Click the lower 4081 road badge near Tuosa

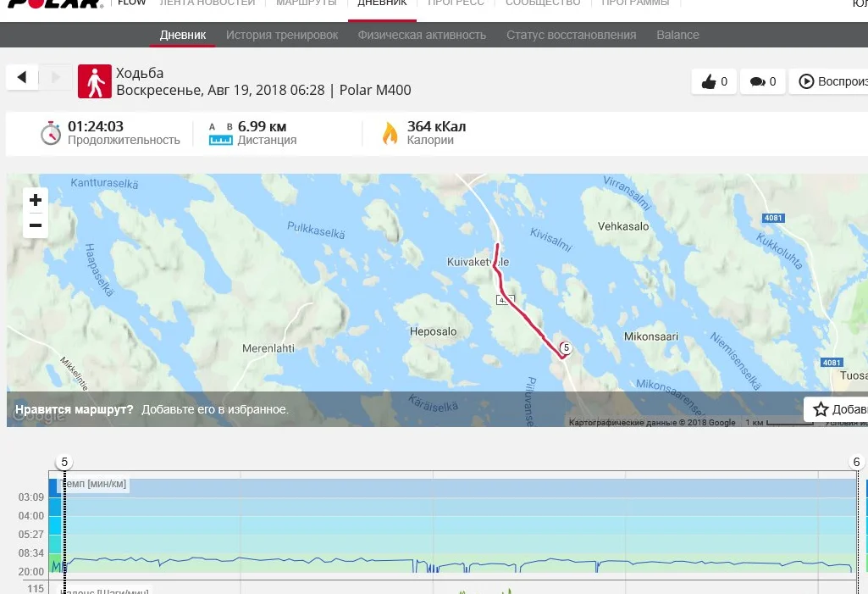tap(832, 363)
